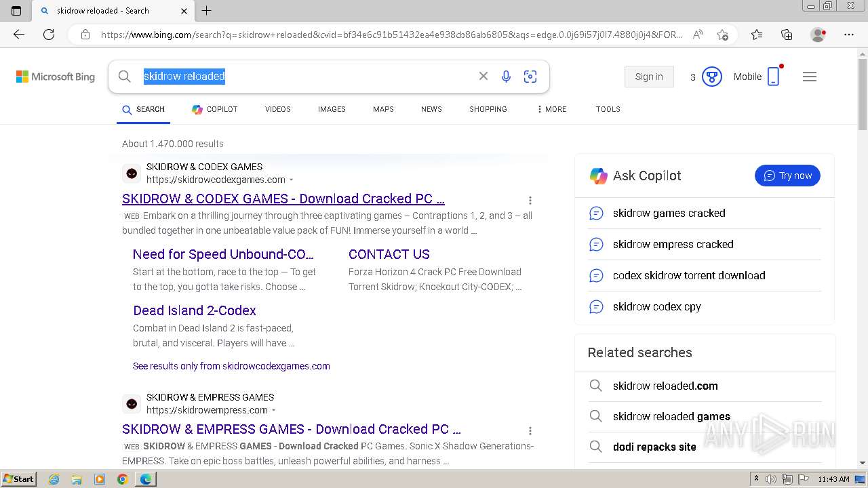Viewport: 868px width, 488px height.
Task: Switch to the NEWS tab
Action: 431,109
